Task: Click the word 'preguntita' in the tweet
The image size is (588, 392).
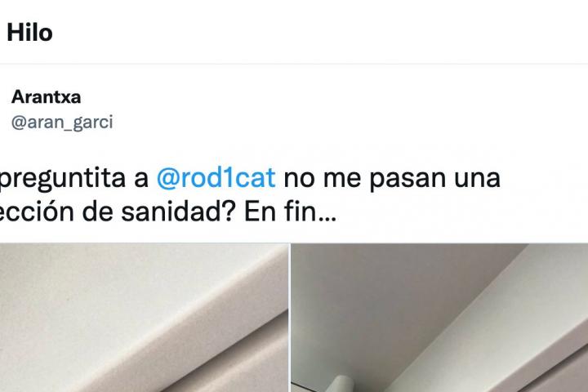Action: 62,179
